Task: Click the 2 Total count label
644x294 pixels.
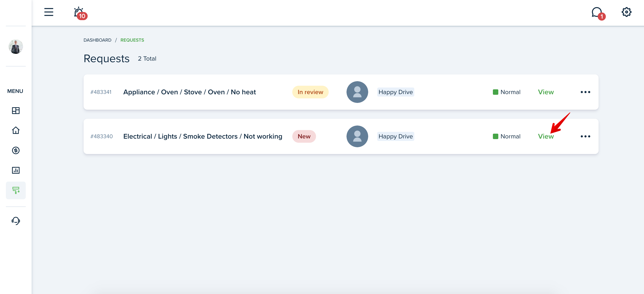Action: pos(147,59)
